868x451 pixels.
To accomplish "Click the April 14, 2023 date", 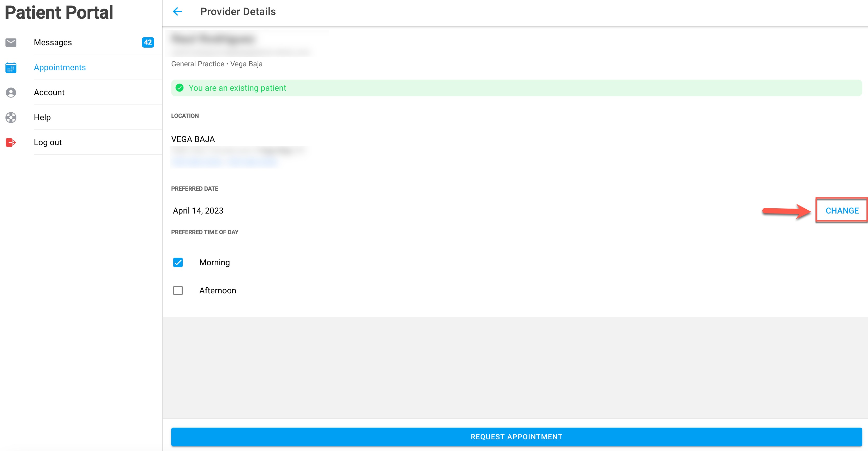I will click(x=198, y=210).
